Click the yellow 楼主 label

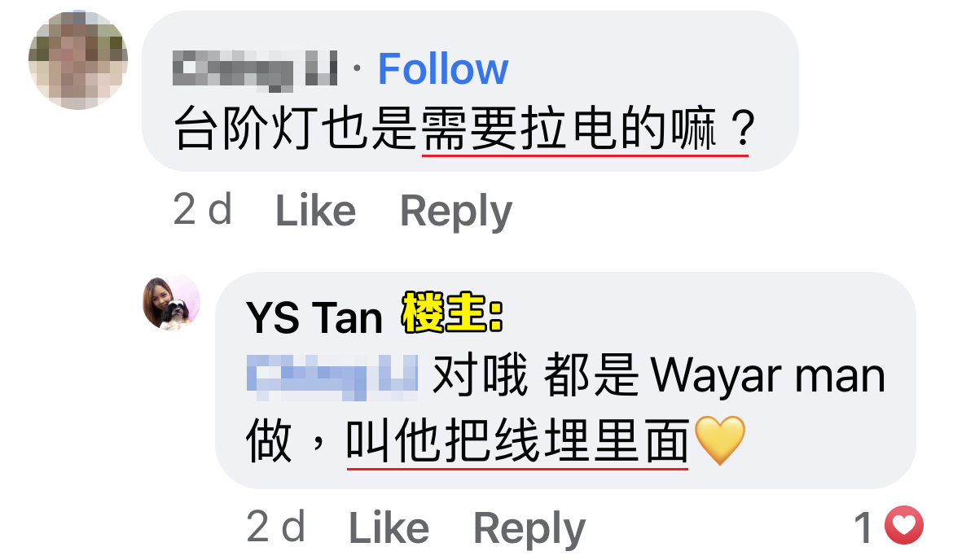click(452, 313)
